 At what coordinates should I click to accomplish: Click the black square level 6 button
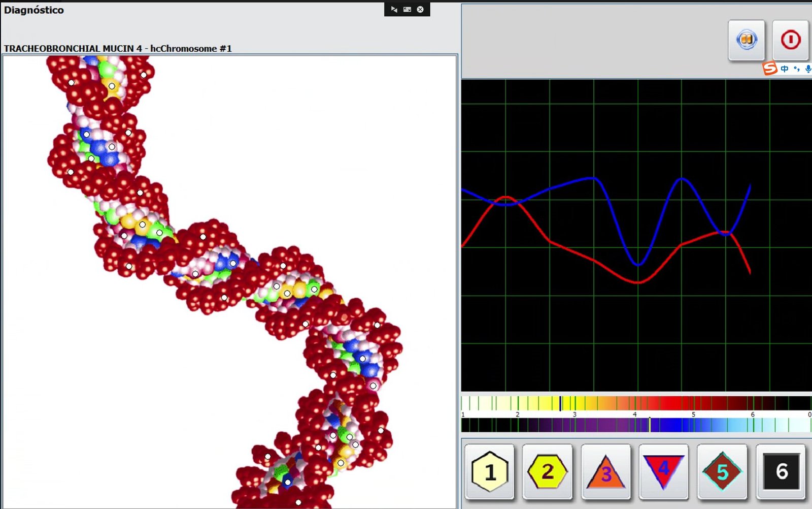(781, 471)
